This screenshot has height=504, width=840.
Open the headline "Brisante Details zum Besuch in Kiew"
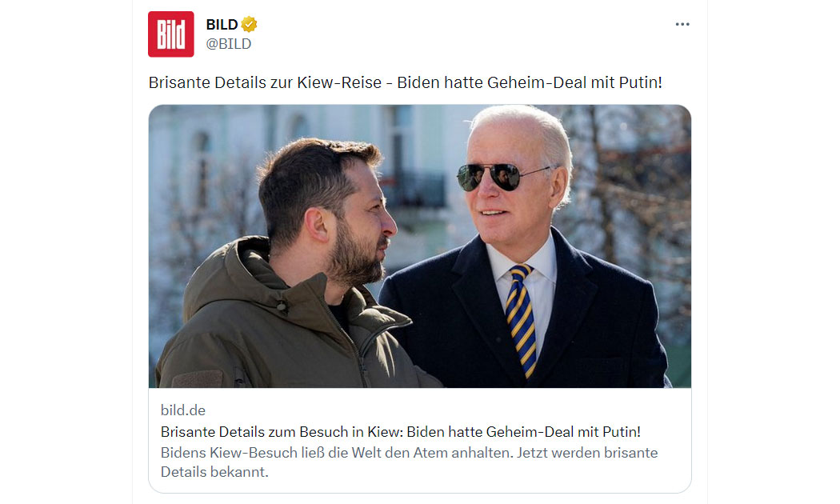[x=282, y=432]
